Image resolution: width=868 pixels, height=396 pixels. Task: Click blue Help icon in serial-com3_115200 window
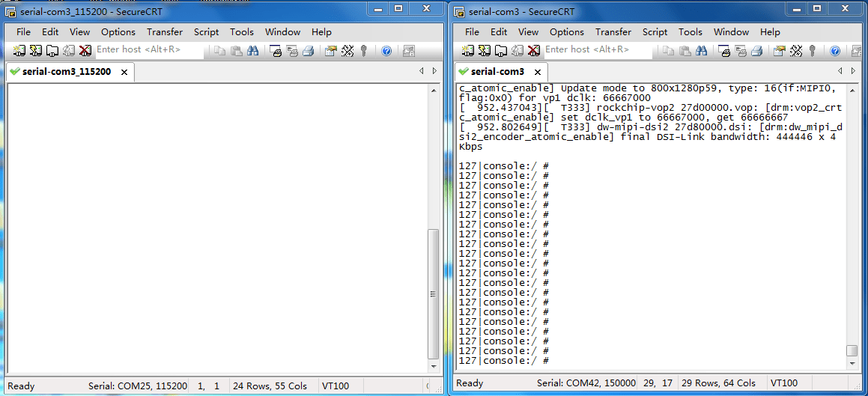(x=386, y=51)
